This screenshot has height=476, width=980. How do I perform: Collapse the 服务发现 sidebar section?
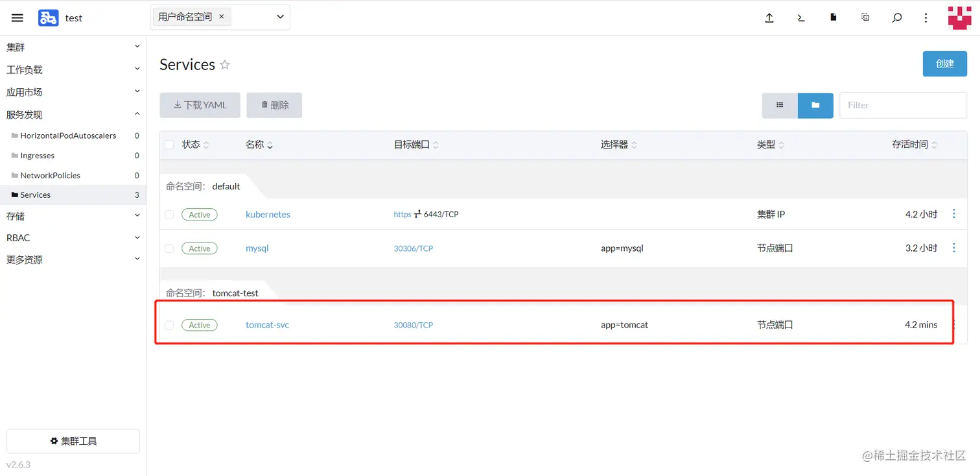[x=73, y=114]
